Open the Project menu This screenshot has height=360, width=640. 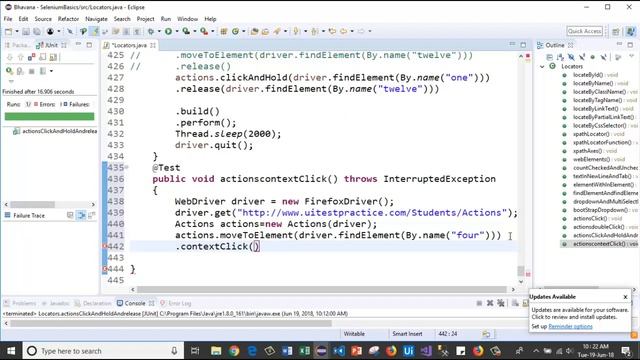pyautogui.click(x=145, y=19)
